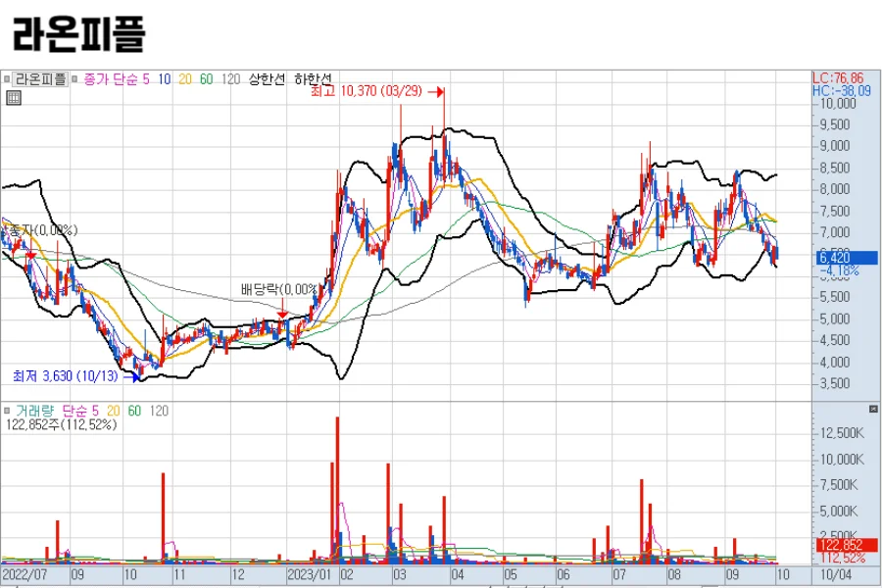Click the 05 month date axis label
Image resolution: width=882 pixels, height=588 pixels.
[x=511, y=575]
